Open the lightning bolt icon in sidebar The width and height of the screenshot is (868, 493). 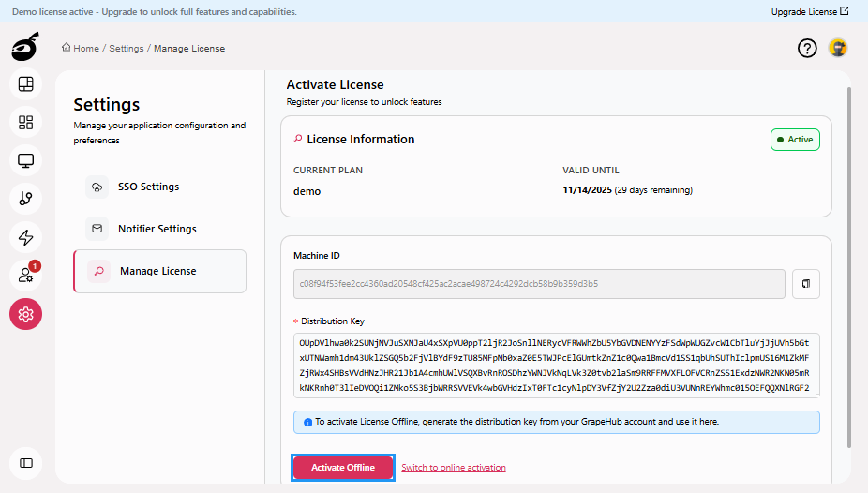click(x=26, y=237)
